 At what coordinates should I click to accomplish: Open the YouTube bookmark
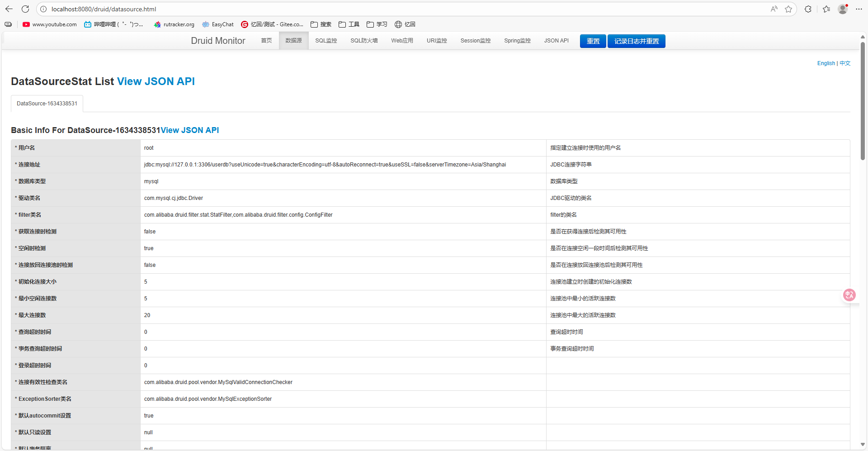point(50,24)
